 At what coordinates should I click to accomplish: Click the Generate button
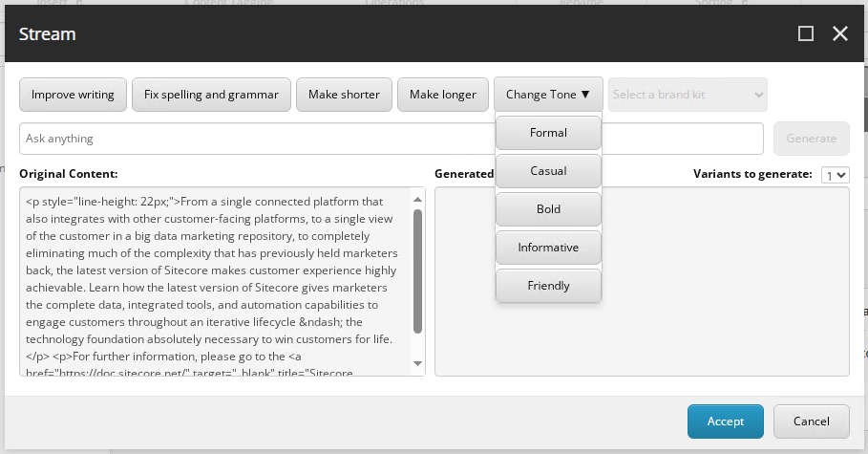pyautogui.click(x=812, y=139)
